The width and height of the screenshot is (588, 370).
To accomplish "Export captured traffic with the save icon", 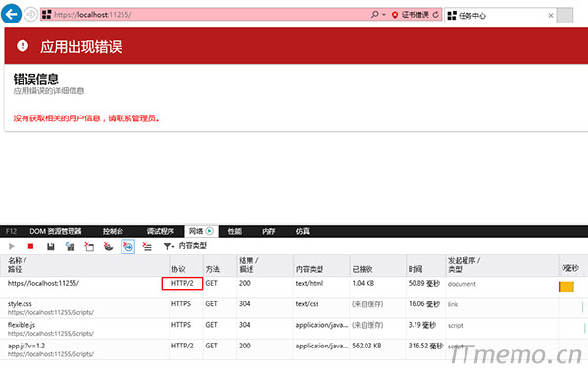I will 50,246.
